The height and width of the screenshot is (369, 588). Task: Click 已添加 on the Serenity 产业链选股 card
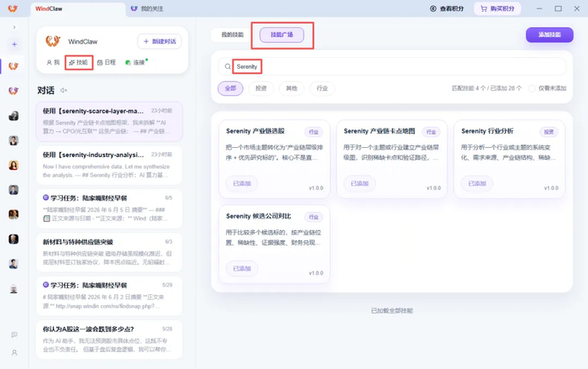(x=242, y=183)
